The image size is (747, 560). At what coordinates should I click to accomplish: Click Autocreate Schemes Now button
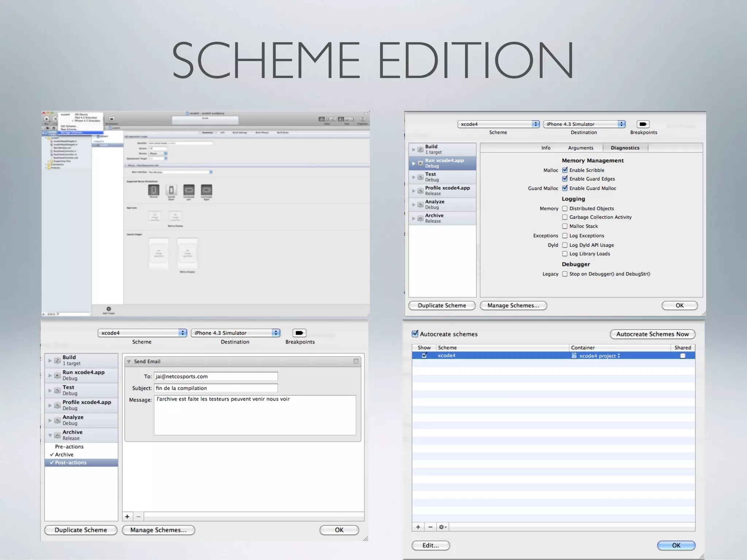[x=653, y=334]
